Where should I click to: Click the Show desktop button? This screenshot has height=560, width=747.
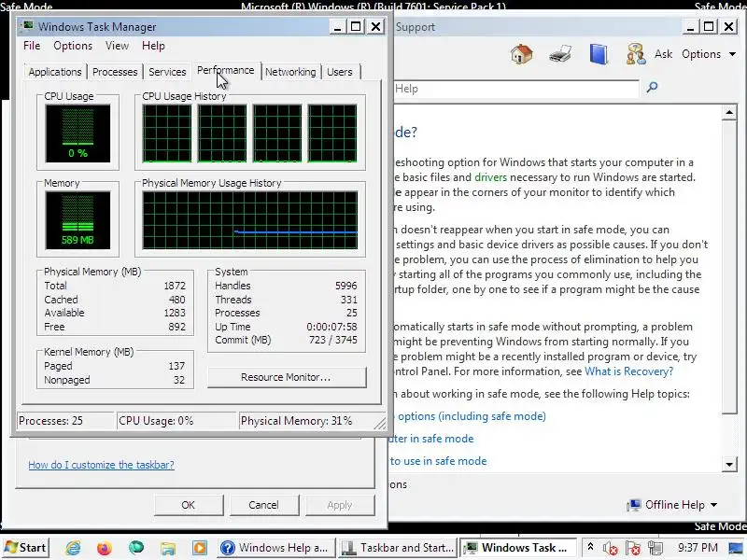[x=736, y=548]
